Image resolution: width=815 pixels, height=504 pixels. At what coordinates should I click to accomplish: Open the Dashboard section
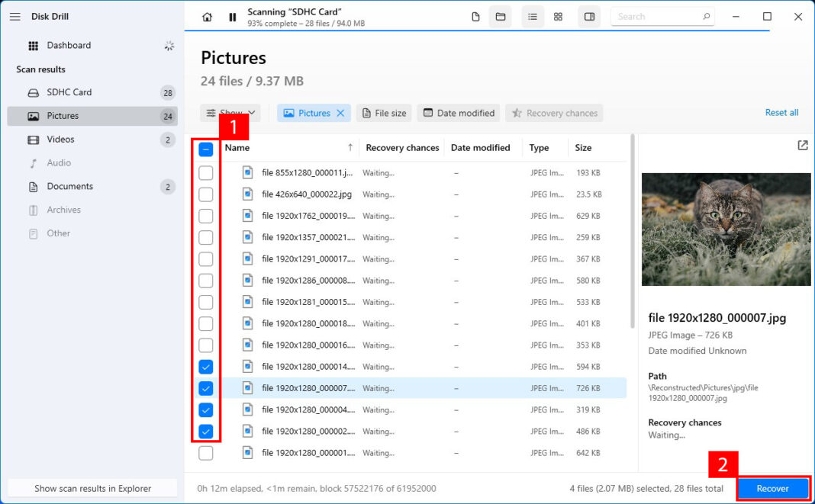coord(69,45)
